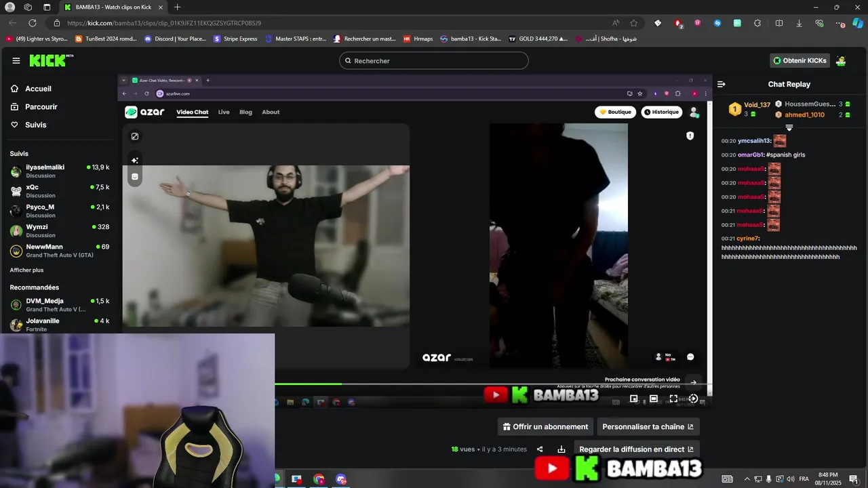
Task: Open the notification center icon
Action: 854,479
